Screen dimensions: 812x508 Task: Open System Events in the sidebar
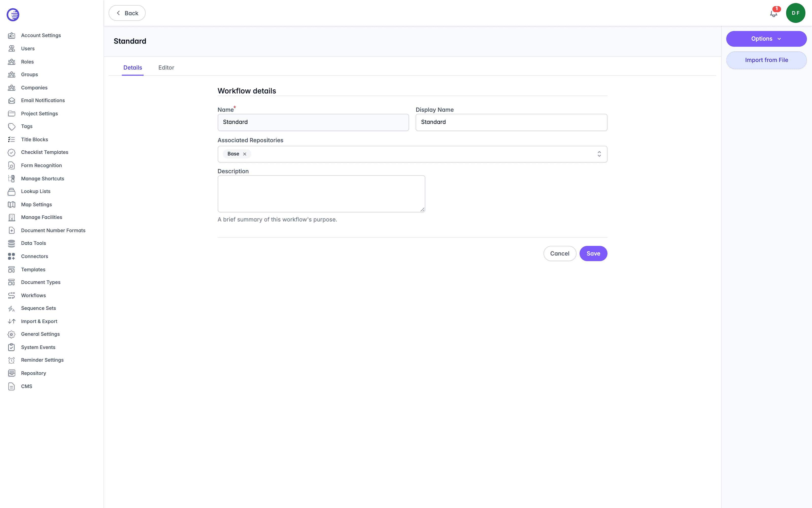38,347
